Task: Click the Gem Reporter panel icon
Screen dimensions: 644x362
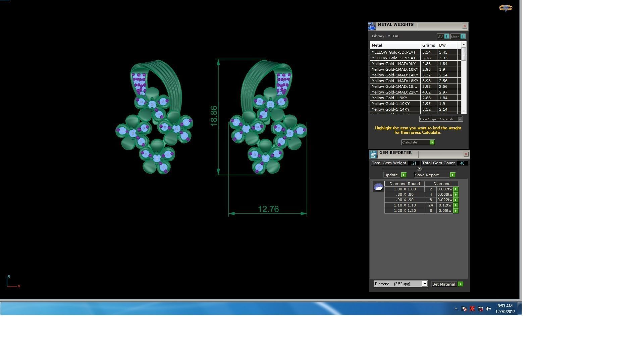Action: click(x=373, y=154)
